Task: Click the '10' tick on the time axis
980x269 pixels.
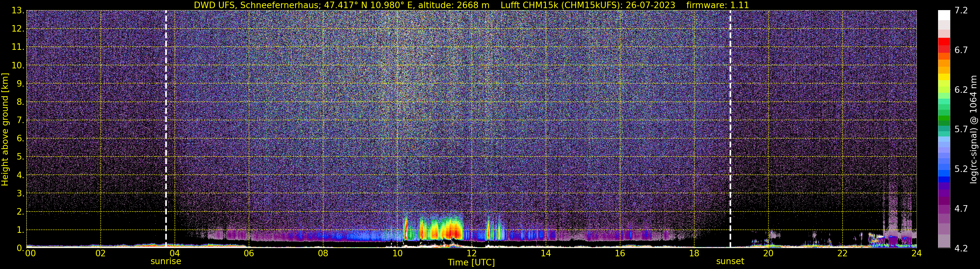Action: click(397, 254)
